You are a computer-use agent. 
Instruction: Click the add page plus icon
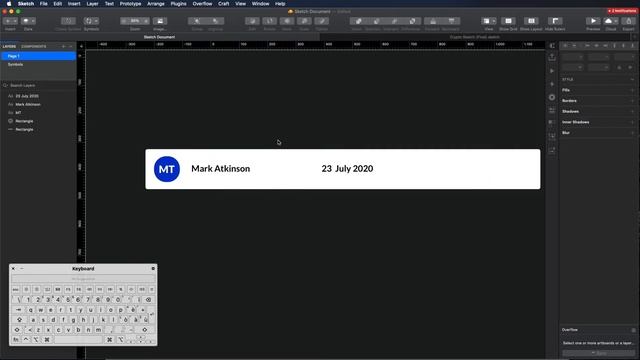63,47
